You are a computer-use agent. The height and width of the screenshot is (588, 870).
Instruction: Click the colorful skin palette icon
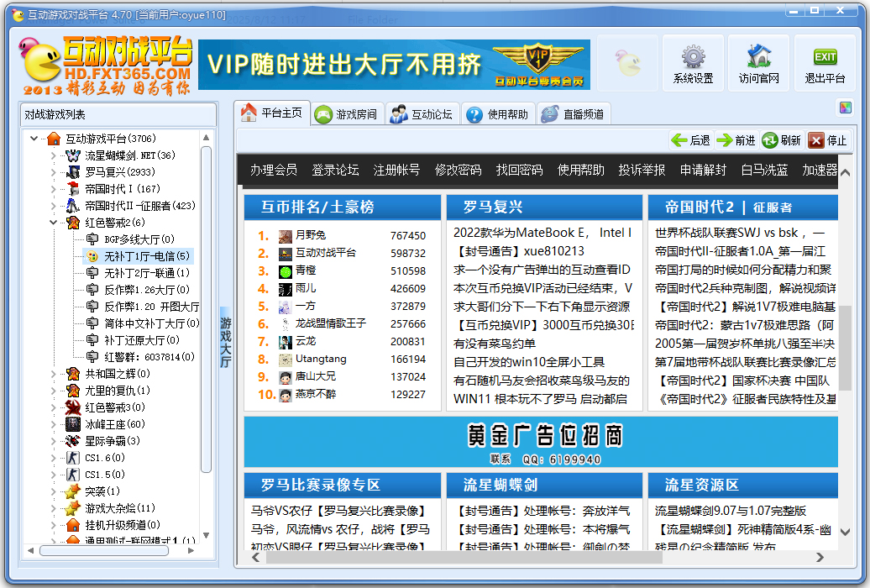[x=845, y=108]
